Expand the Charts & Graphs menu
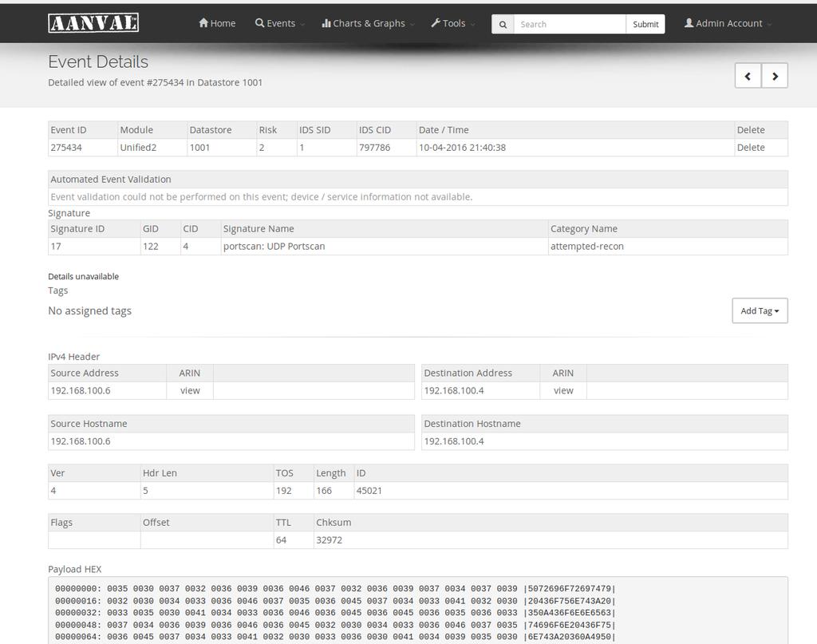The width and height of the screenshot is (817, 644). tap(368, 23)
